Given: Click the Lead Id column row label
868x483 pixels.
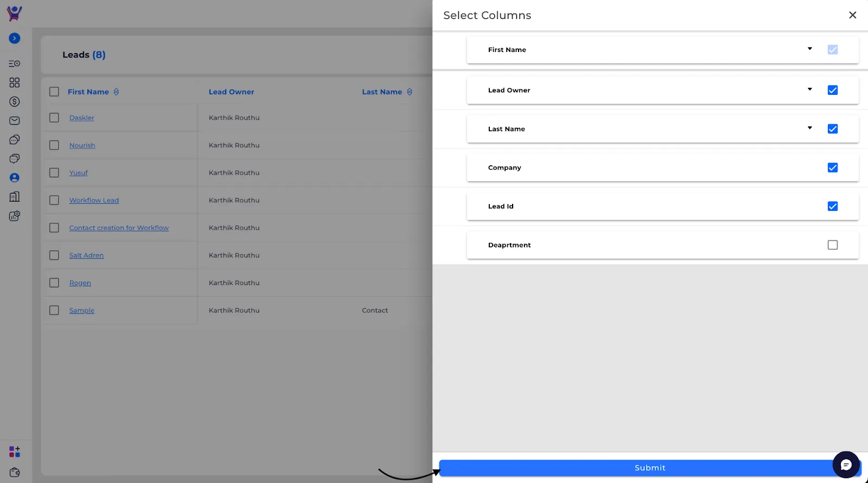Looking at the screenshot, I should (x=501, y=206).
